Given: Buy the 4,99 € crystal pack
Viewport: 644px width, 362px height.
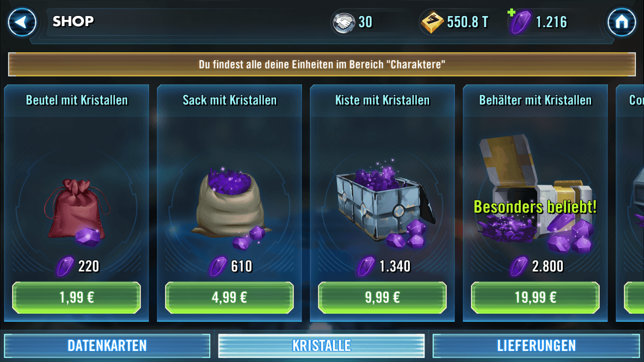Looking at the screenshot, I should (229, 298).
